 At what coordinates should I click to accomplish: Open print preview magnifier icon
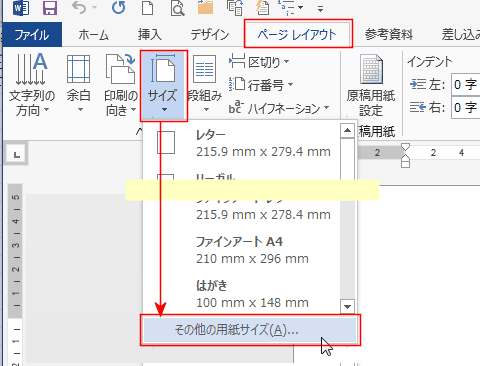pyautogui.click(x=177, y=8)
